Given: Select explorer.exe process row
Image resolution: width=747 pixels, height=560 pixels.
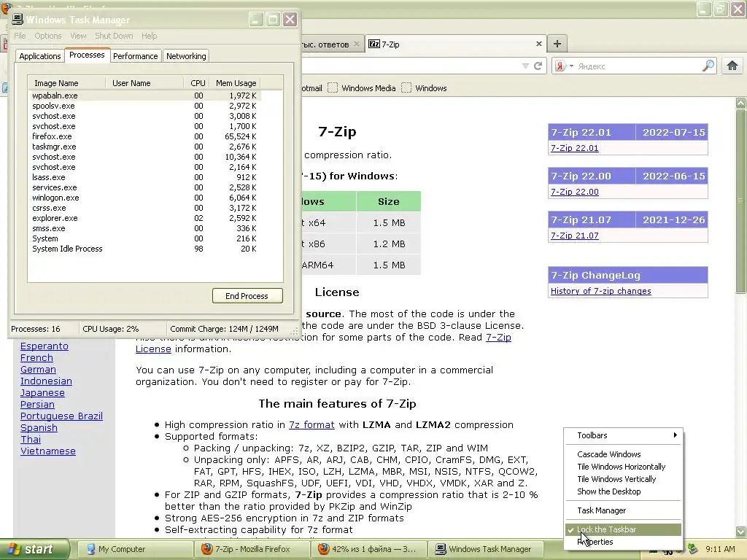Looking at the screenshot, I should pos(144,218).
